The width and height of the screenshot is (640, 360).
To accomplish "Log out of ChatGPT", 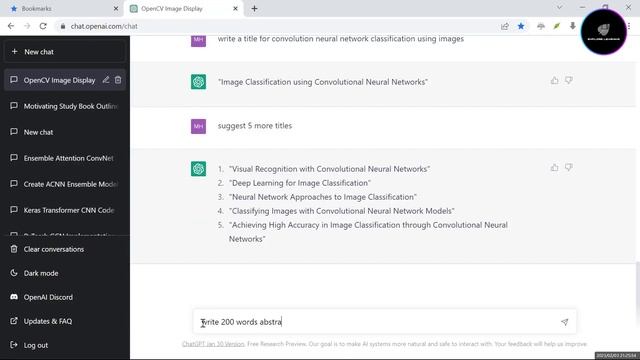I will tap(65, 345).
